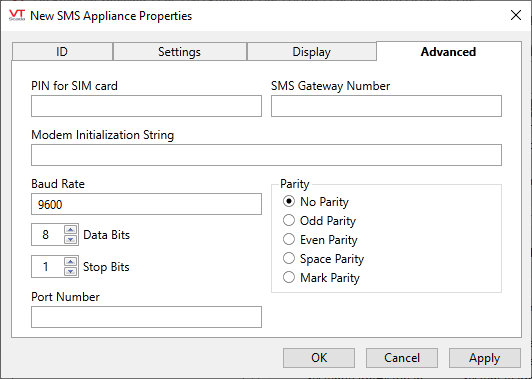Increase Stop Bits with up arrow

point(70,262)
